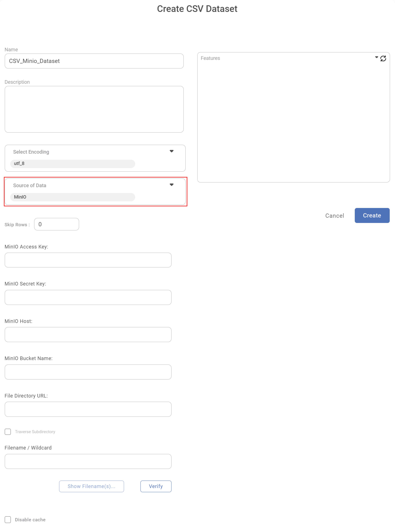Click the Show Filename(s) button
The height and width of the screenshot is (532, 395).
91,486
